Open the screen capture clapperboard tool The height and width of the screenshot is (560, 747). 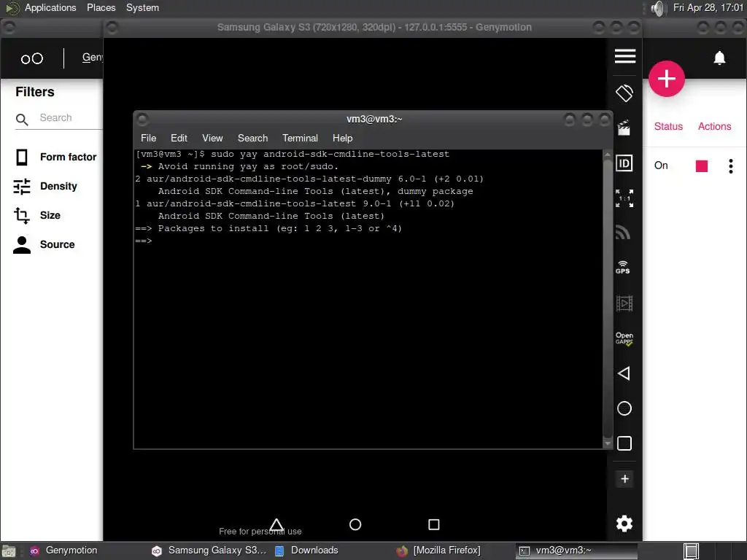tap(624, 128)
